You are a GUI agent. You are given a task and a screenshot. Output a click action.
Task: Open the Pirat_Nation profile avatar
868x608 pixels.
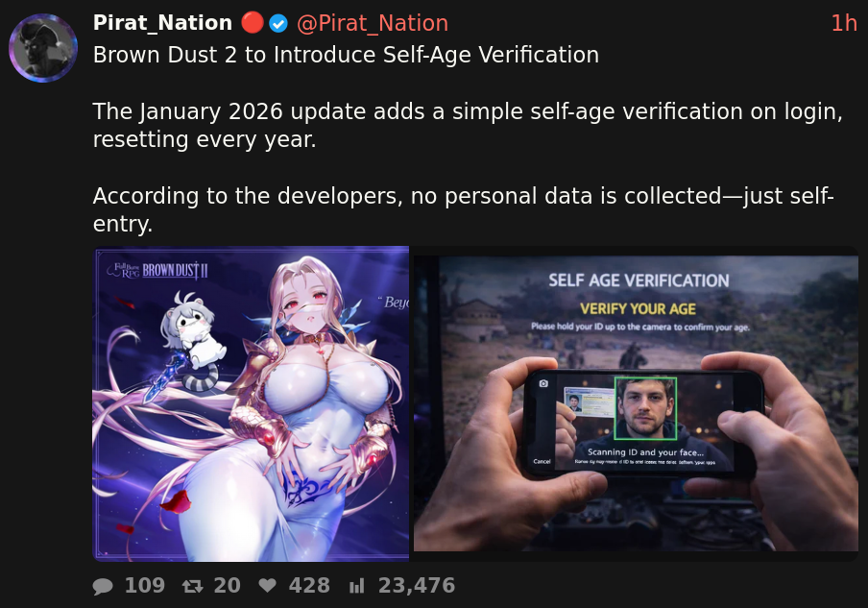point(43,48)
